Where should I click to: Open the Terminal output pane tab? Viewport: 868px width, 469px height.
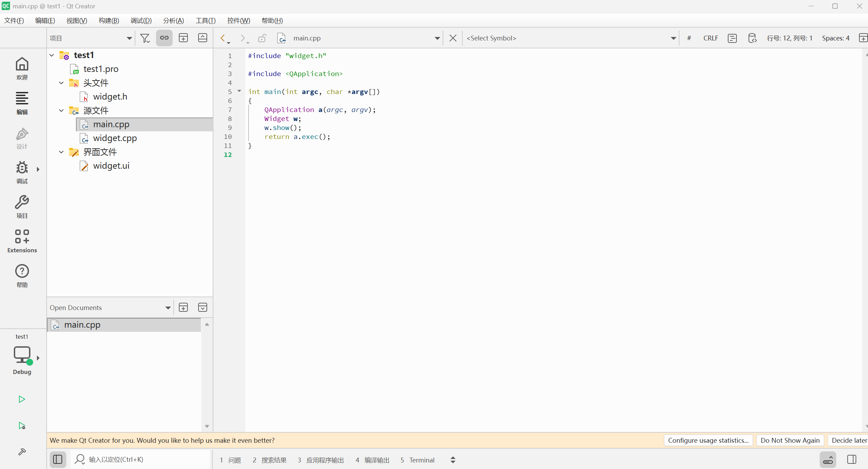click(418, 460)
